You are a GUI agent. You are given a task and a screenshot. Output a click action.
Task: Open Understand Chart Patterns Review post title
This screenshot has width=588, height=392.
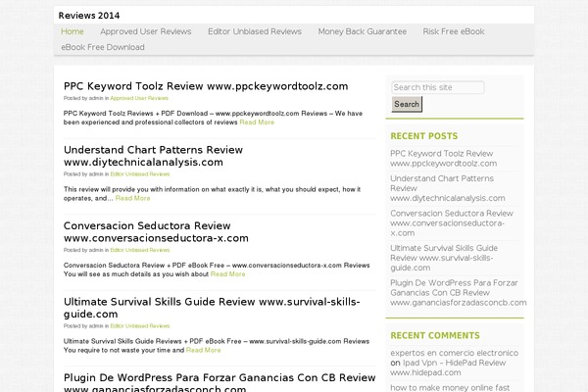[x=154, y=156]
